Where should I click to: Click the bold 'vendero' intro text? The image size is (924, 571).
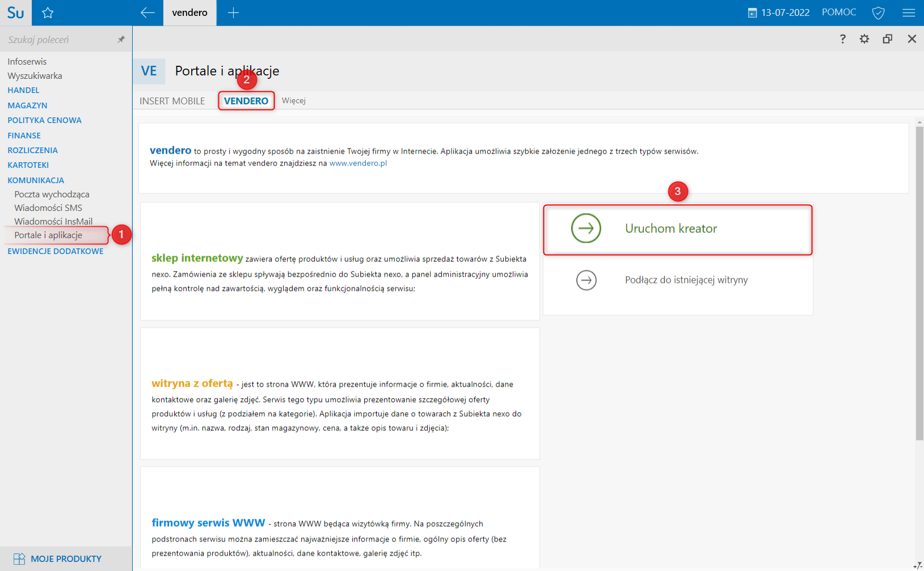170,150
